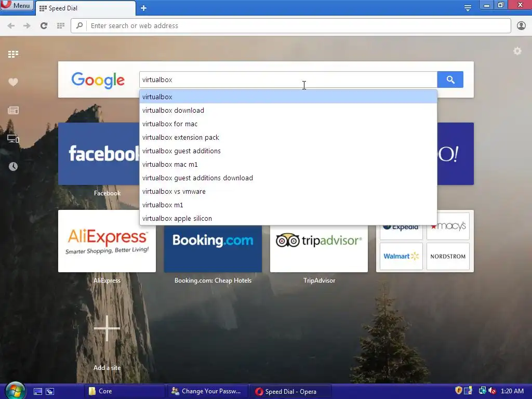Select the Speed Dial tab
This screenshot has width=532, height=399.
click(85, 8)
